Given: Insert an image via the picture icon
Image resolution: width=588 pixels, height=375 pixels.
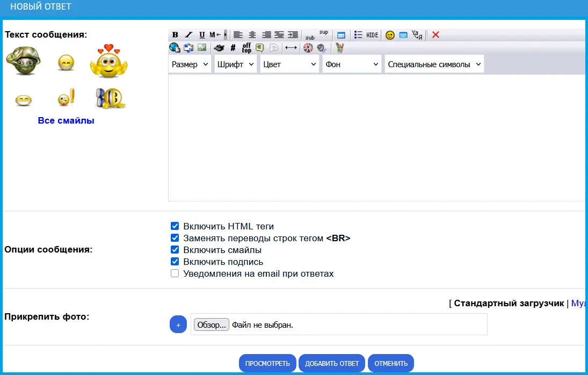Looking at the screenshot, I should 202,48.
